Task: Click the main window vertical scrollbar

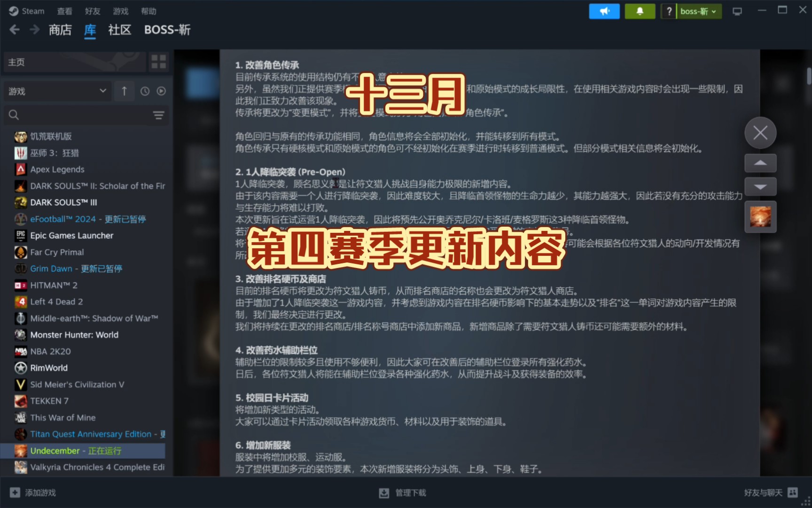Action: [x=809, y=76]
